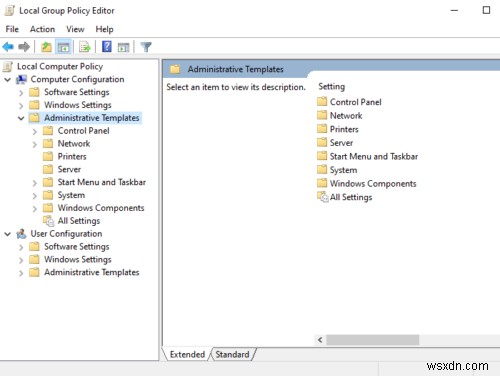
Task: Maximize the Local Group Policy Editor window
Action: pos(486,10)
